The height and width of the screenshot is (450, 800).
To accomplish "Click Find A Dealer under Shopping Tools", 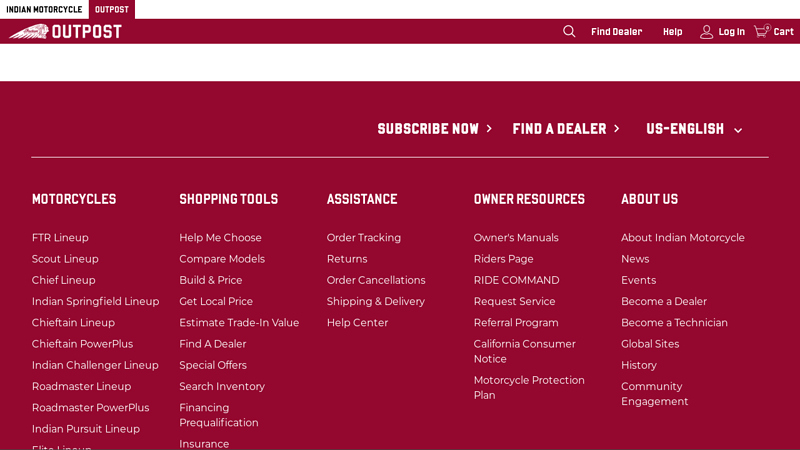I will [212, 344].
